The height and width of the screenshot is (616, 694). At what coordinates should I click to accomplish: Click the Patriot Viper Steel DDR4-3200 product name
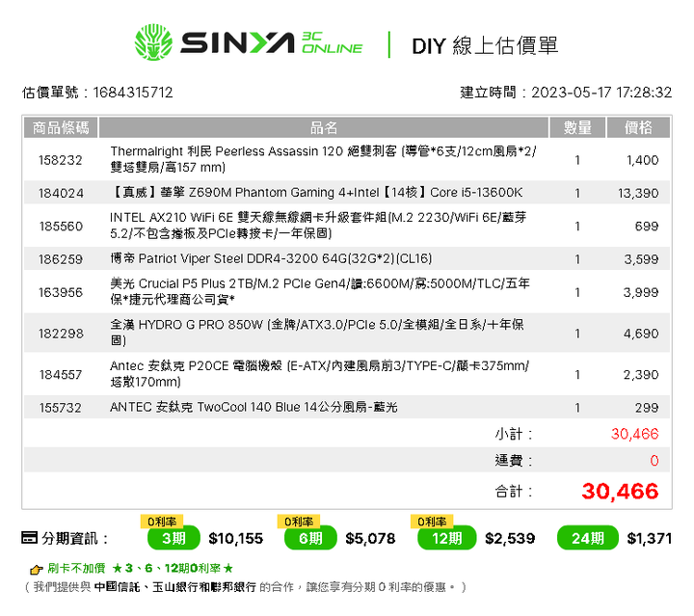coord(271,258)
